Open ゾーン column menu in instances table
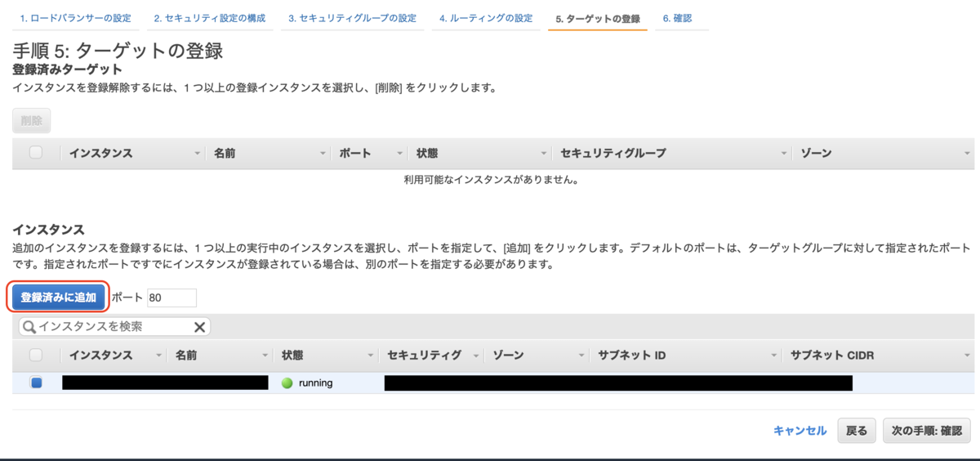This screenshot has height=461, width=980. coord(581,356)
